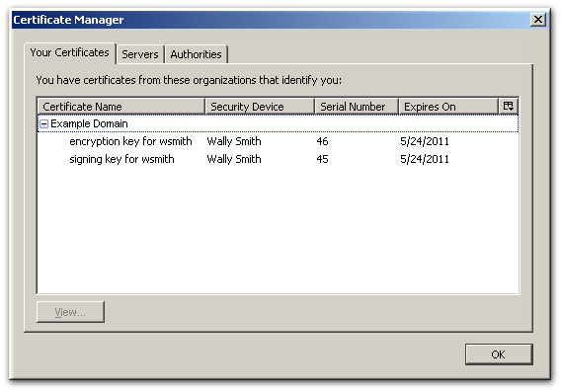Image resolution: width=562 pixels, height=392 pixels.
Task: Click Wally Smith device in encryption key row
Action: coord(234,141)
